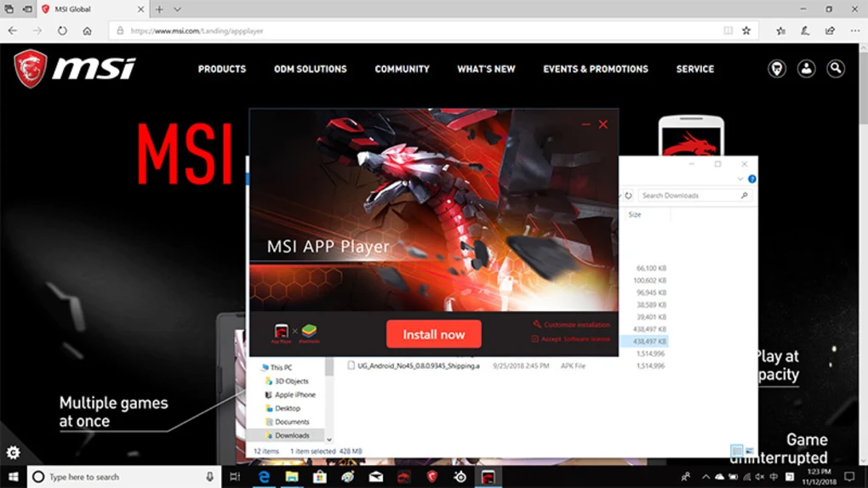
Task: Click the browser refresh button
Action: click(x=62, y=31)
